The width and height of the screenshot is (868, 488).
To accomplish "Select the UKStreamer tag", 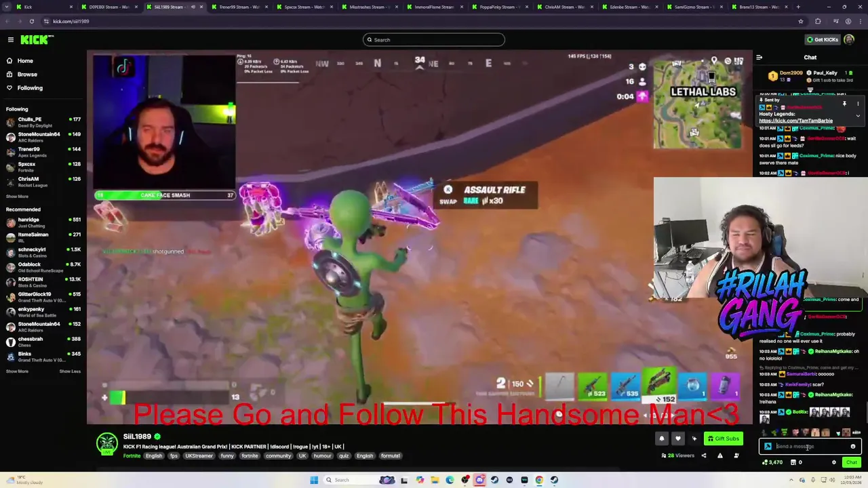I will 199,456.
